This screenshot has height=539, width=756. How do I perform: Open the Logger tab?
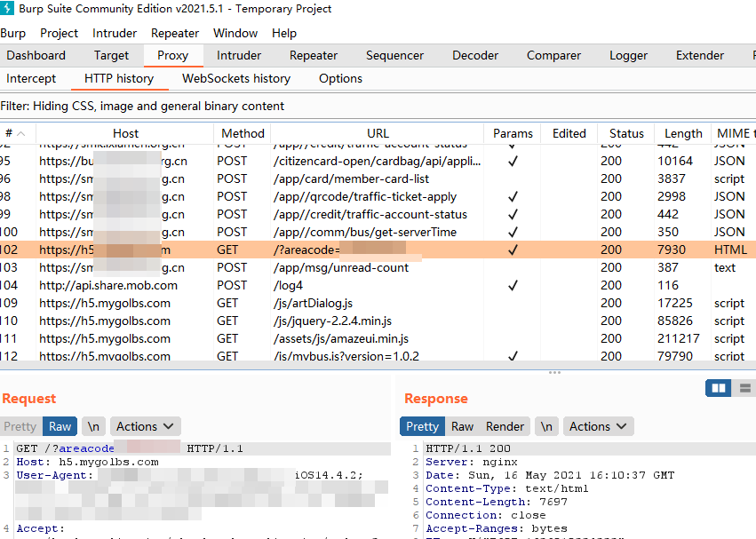click(x=628, y=55)
